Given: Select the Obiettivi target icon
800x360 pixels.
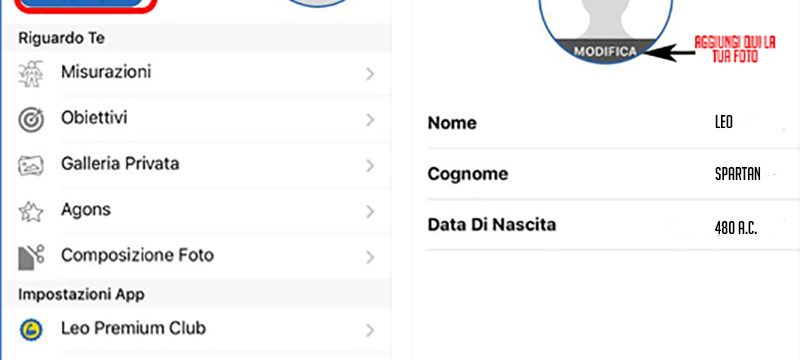Looking at the screenshot, I should pyautogui.click(x=31, y=120).
